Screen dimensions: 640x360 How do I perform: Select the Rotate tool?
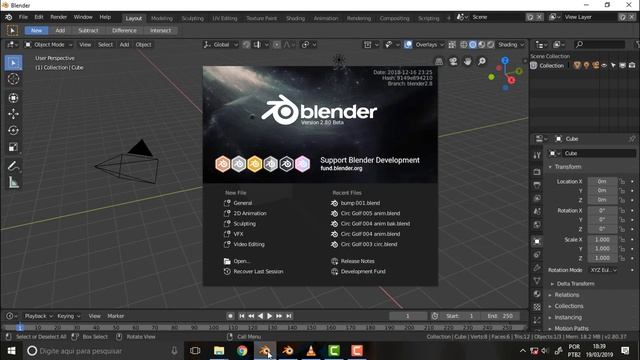click(13, 130)
